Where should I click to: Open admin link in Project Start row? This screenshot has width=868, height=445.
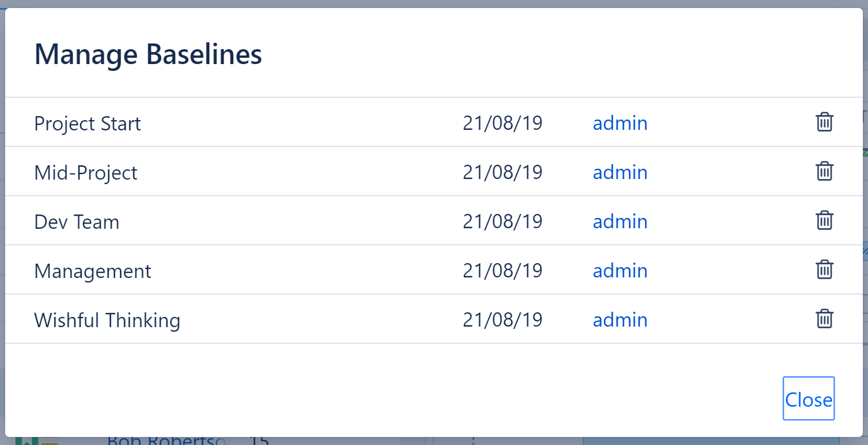[620, 123]
